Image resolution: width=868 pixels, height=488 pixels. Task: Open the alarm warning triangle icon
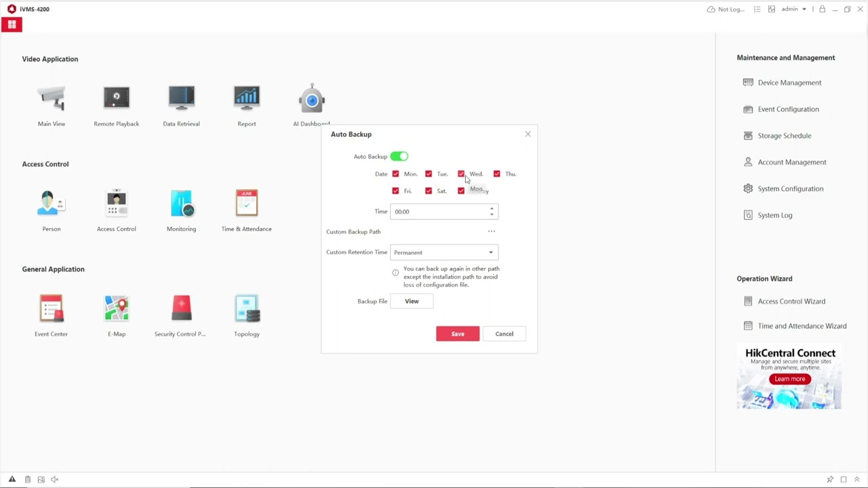[12, 479]
